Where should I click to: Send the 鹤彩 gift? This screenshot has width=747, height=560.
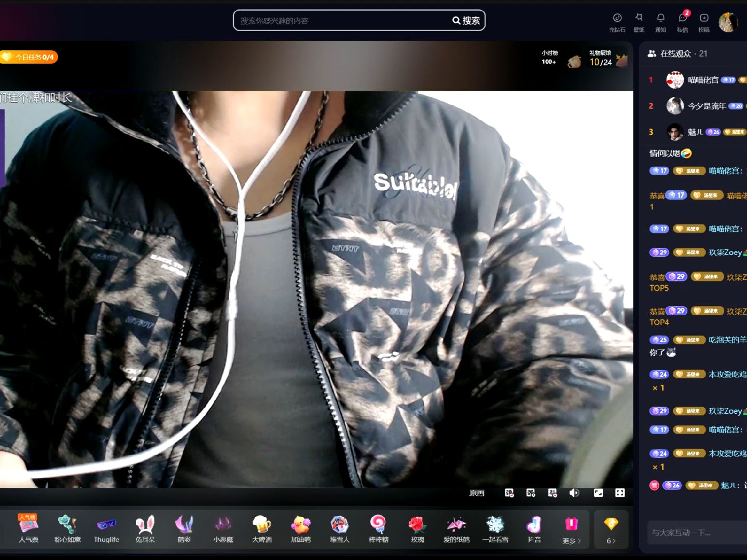pos(184,529)
